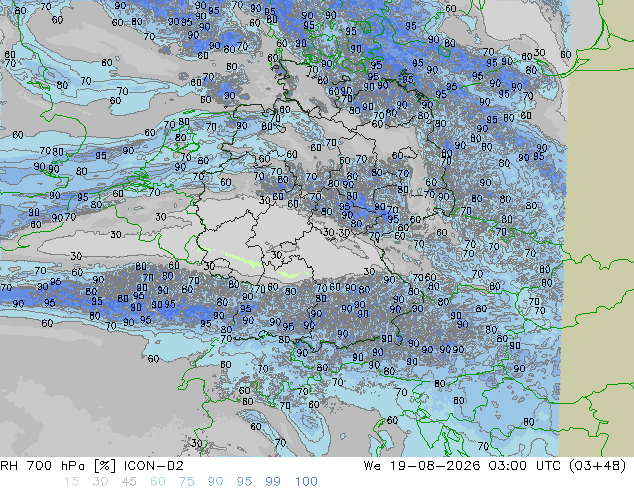
Task: Click the legend value 60
Action: coord(158,482)
